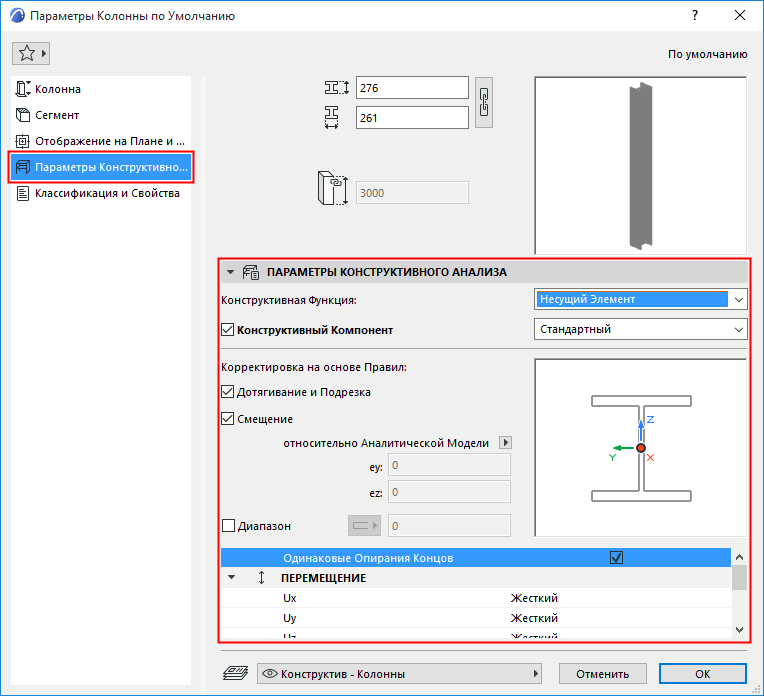Click the I-beam profile preview
The width and height of the screenshot is (764, 696).
(640, 448)
